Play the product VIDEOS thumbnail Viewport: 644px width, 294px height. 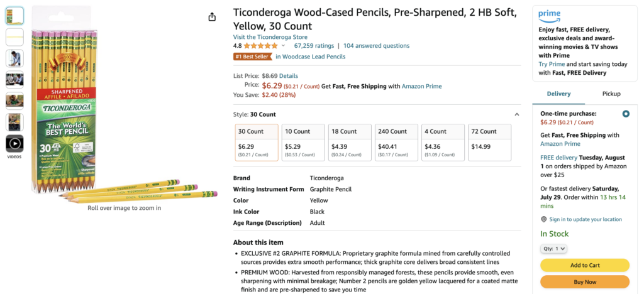pos(14,143)
